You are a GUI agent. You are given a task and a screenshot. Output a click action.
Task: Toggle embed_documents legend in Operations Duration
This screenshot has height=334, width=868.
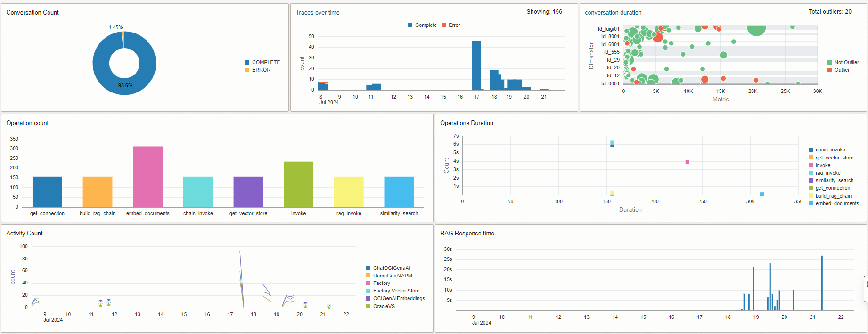[834, 203]
